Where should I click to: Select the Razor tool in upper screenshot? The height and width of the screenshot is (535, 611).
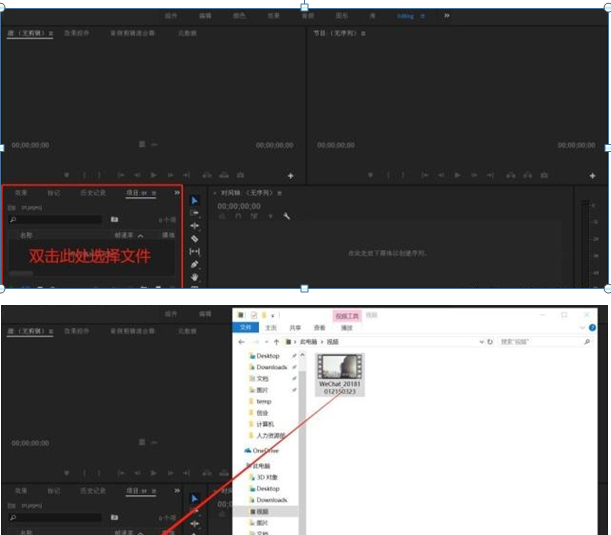[194, 238]
